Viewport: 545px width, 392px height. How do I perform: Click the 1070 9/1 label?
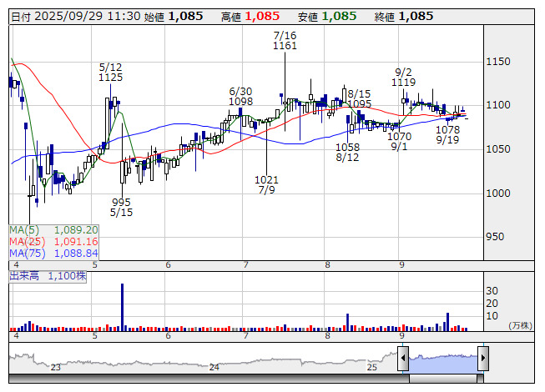click(400, 141)
